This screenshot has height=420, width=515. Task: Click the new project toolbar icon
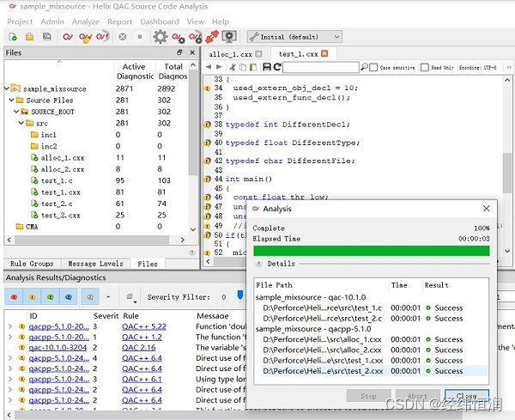pyautogui.click(x=13, y=37)
